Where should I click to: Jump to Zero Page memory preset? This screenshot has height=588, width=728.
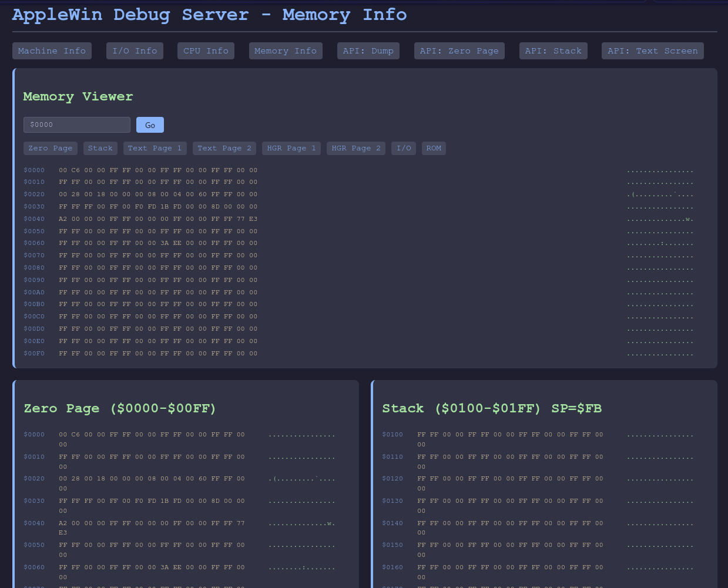click(51, 148)
